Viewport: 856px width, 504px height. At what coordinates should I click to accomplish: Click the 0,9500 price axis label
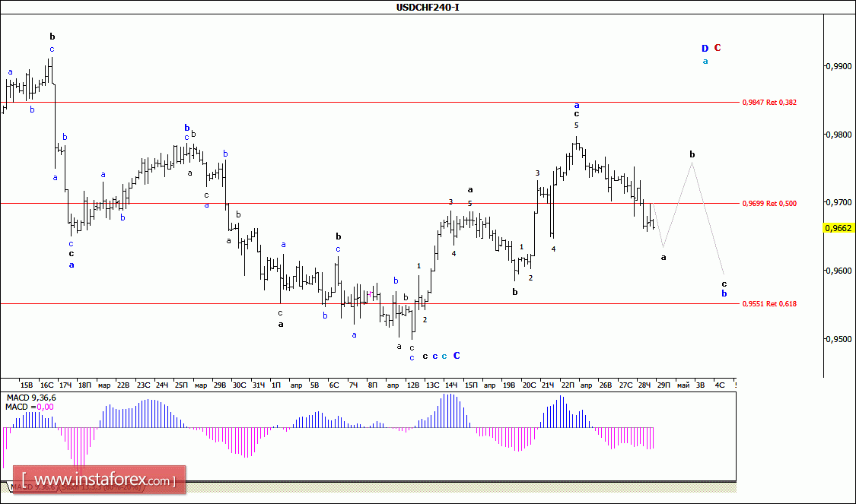(x=839, y=339)
